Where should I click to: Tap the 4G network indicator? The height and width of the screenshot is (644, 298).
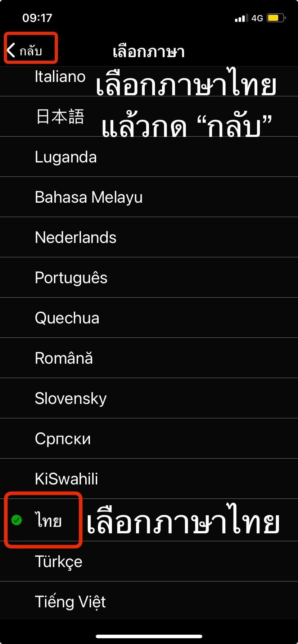click(257, 18)
